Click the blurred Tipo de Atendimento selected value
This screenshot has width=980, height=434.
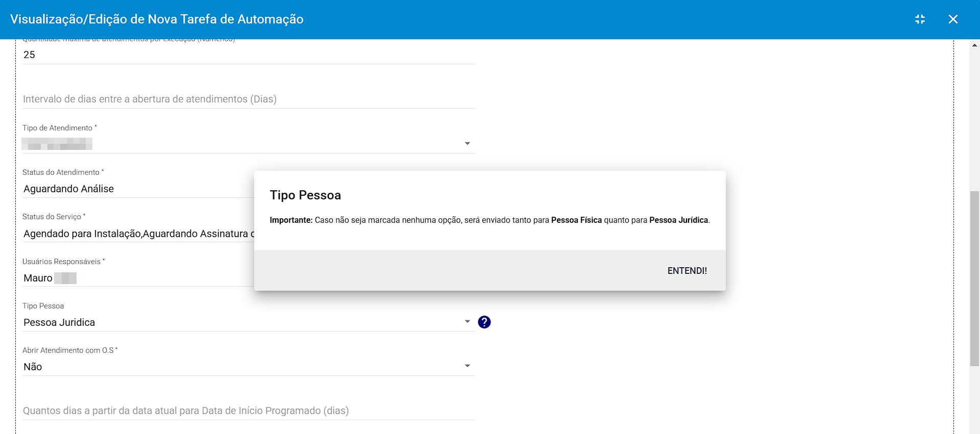(x=57, y=144)
